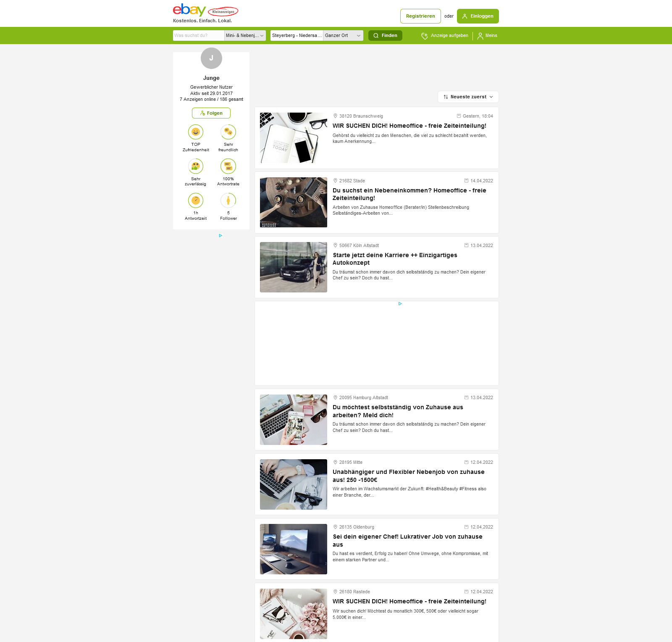Click the user name Junge
The image size is (672, 642).
[x=211, y=78]
